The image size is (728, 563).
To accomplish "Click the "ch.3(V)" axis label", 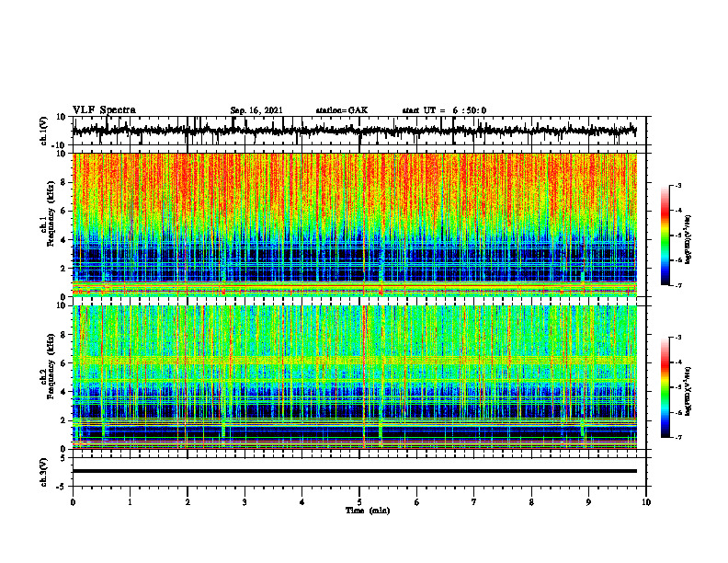I will click(44, 472).
